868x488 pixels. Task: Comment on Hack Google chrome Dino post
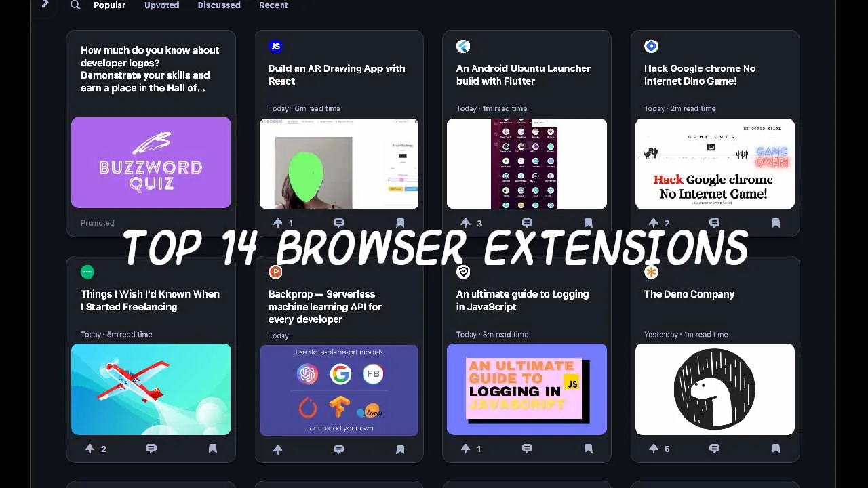click(x=714, y=223)
